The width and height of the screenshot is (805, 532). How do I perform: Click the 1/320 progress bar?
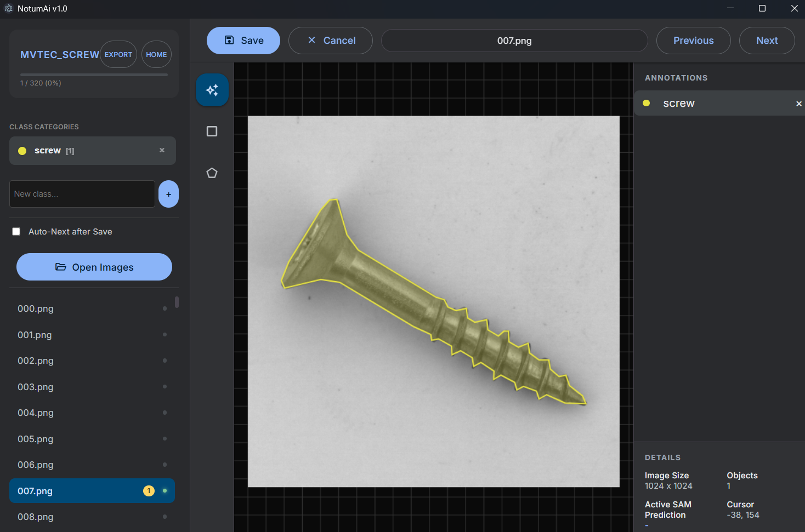[93, 75]
